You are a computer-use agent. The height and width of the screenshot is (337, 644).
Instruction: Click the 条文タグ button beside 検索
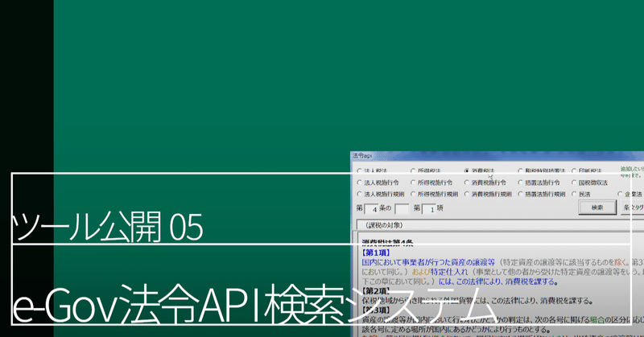633,208
